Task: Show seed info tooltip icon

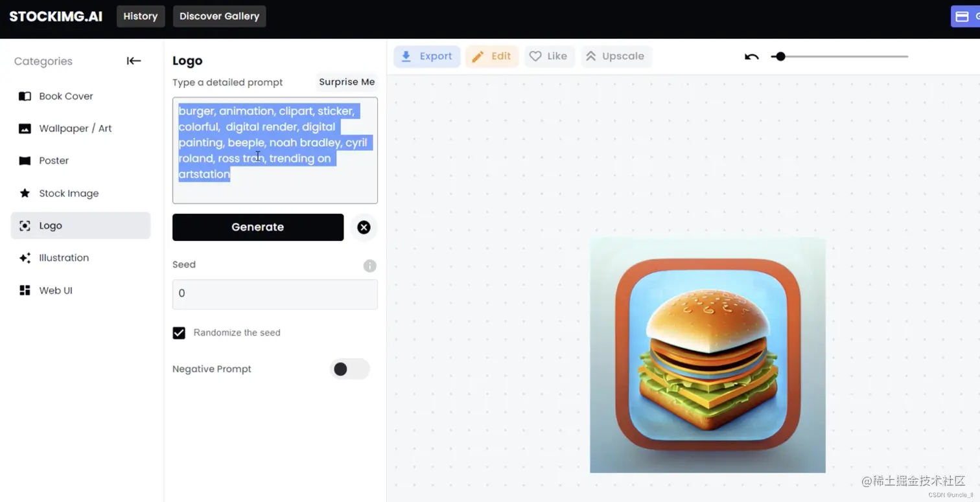Action: click(369, 266)
